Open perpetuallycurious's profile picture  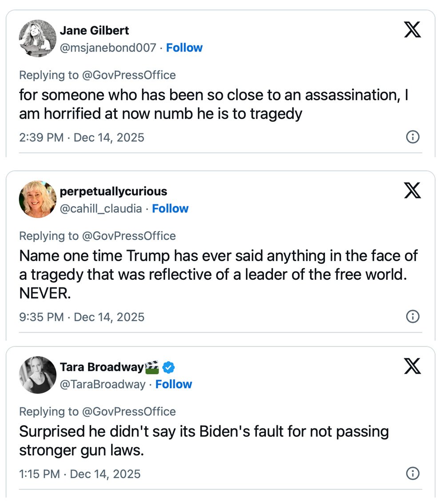point(37,199)
